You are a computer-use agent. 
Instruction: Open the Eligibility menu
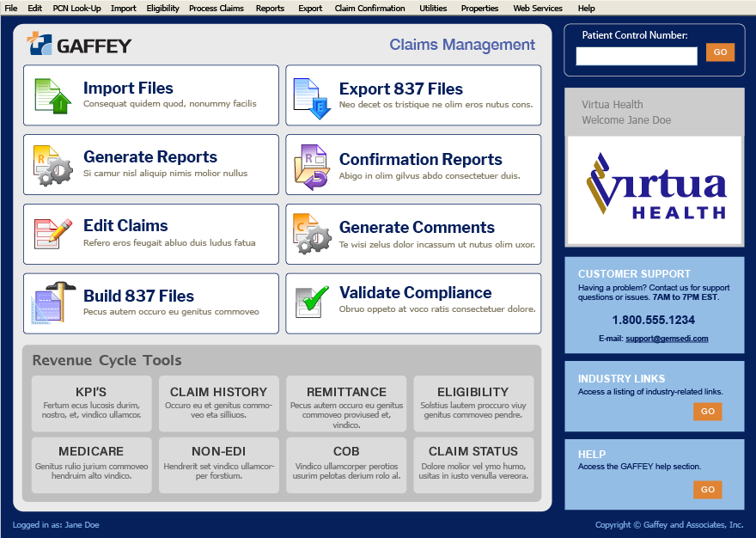point(163,9)
